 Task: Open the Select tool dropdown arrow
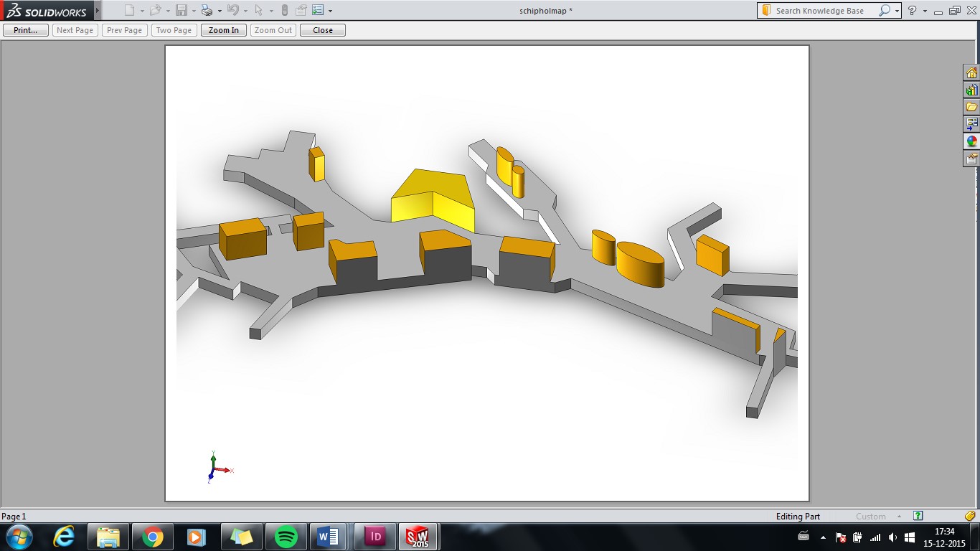pyautogui.click(x=271, y=11)
